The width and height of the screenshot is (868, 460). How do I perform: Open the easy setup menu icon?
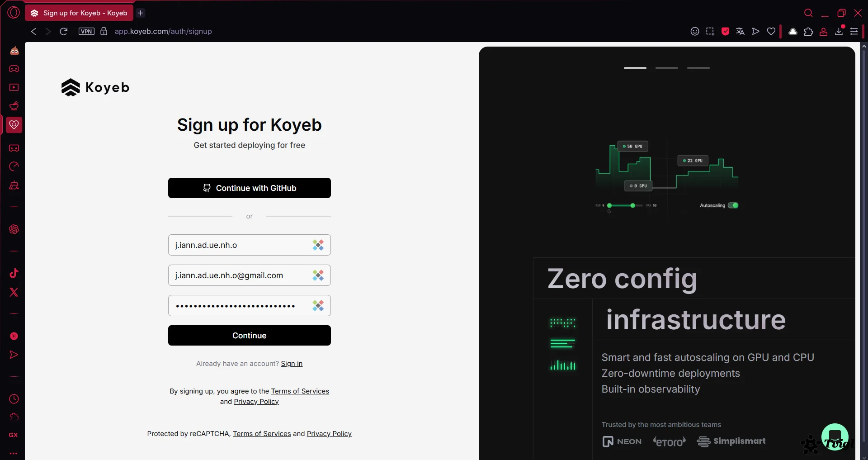click(854, 31)
